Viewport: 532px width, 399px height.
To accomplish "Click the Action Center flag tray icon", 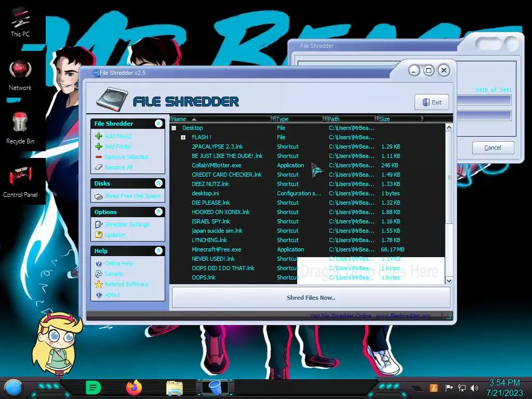I will click(449, 388).
